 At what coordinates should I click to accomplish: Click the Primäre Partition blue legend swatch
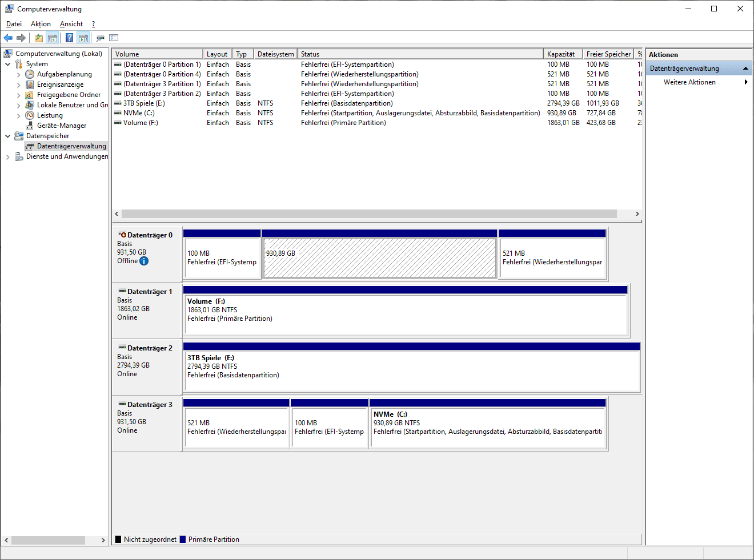[183, 539]
